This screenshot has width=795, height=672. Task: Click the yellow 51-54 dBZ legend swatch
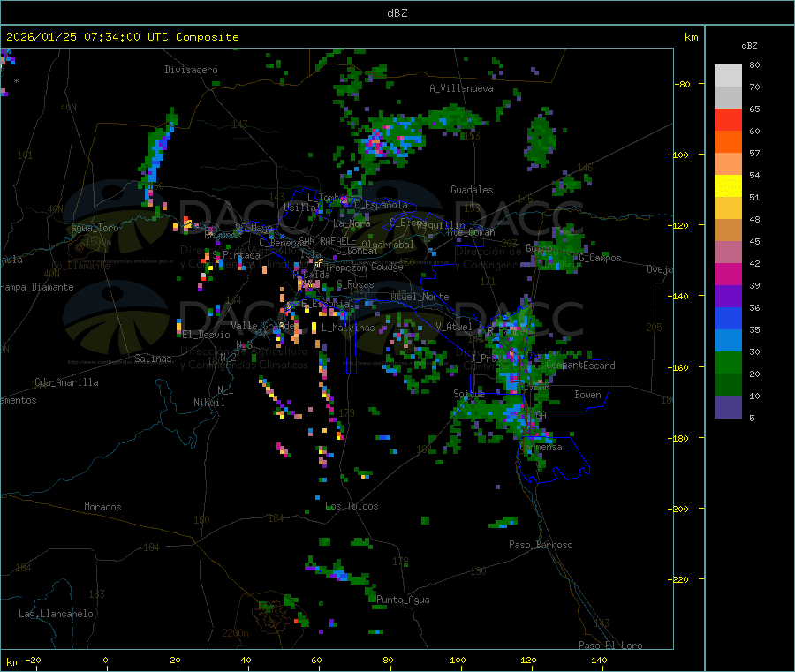coord(728,186)
